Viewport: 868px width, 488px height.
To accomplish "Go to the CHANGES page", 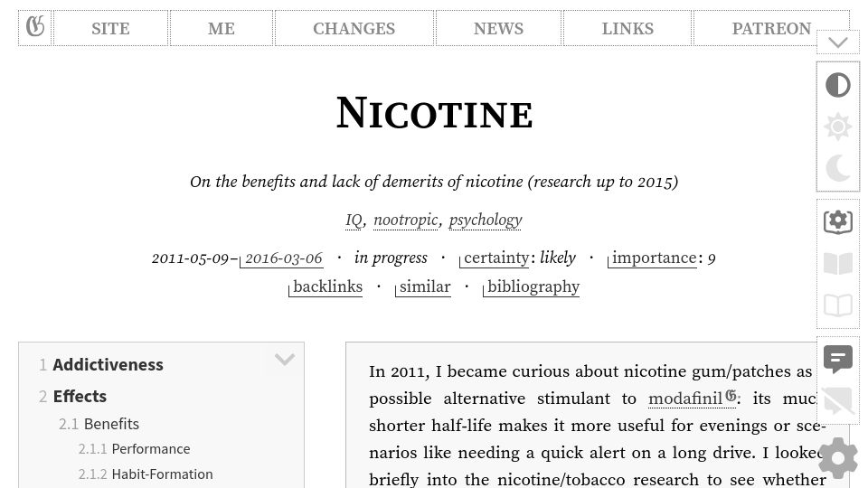I will point(354,28).
